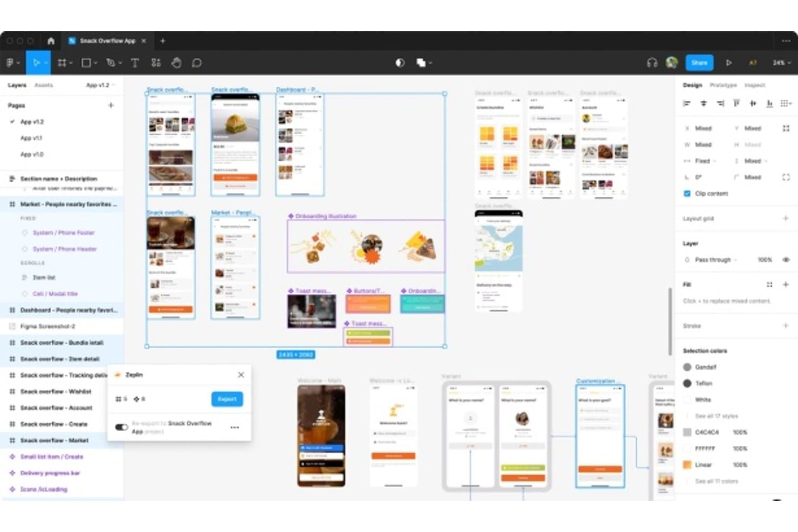Viewport: 798px width, 532px height.
Task: Open the Resources components tool
Action: [x=156, y=63]
